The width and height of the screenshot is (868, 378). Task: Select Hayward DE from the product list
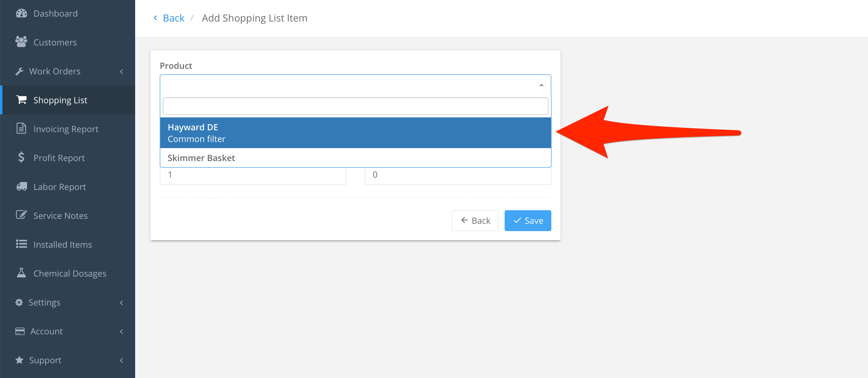(303, 133)
